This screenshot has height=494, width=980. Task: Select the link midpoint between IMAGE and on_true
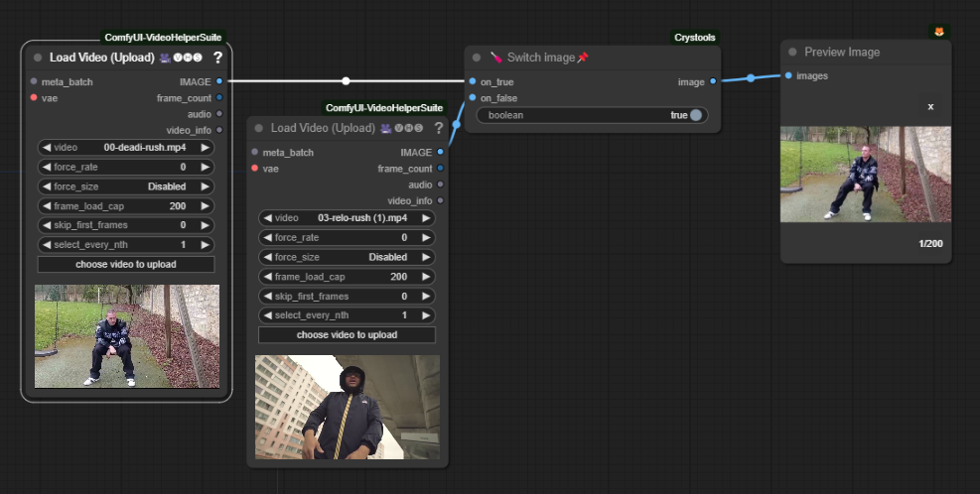tap(346, 81)
